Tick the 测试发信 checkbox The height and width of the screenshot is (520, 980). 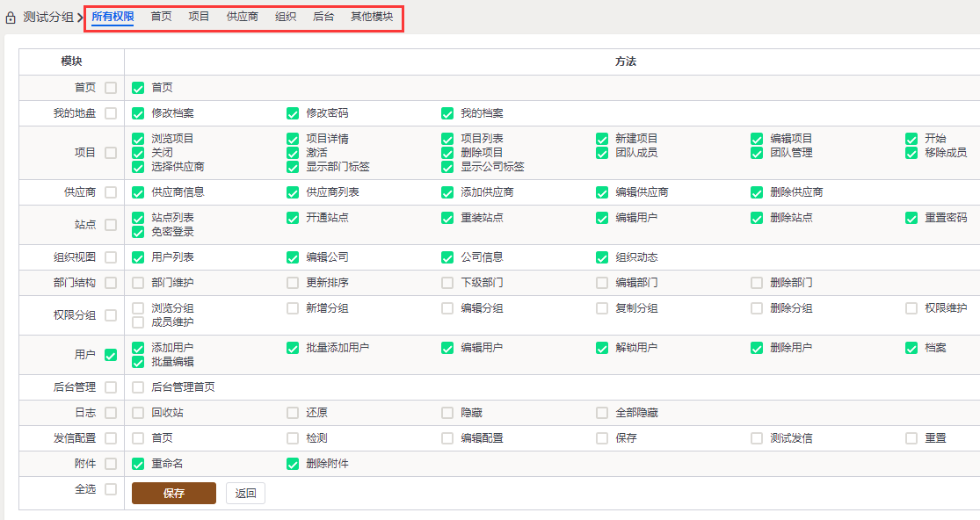click(x=756, y=439)
